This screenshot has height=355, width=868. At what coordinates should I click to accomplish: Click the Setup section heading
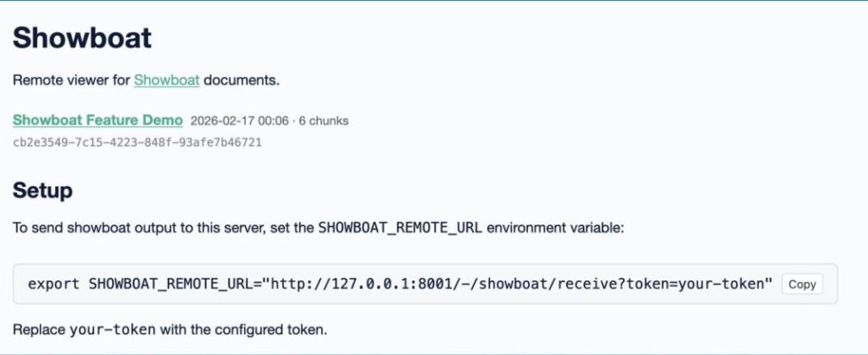tap(43, 190)
